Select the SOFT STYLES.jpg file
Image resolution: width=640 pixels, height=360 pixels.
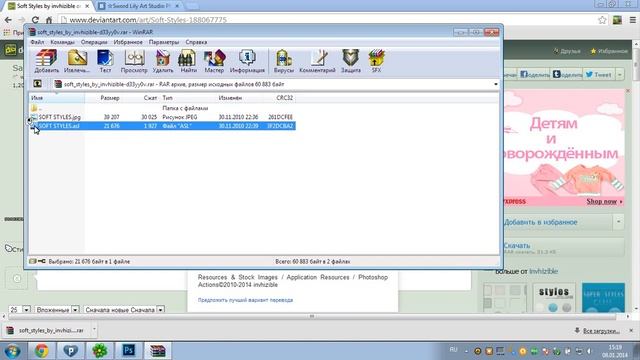coord(162,117)
